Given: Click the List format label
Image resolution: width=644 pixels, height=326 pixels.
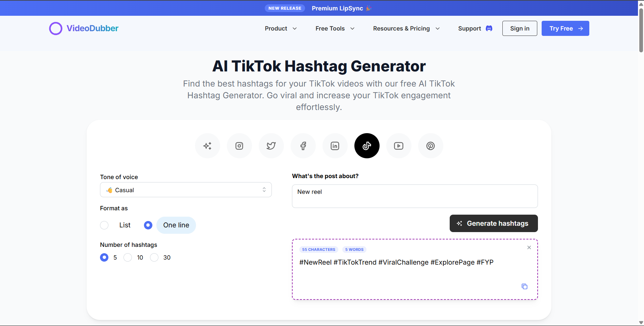Looking at the screenshot, I should pyautogui.click(x=125, y=225).
